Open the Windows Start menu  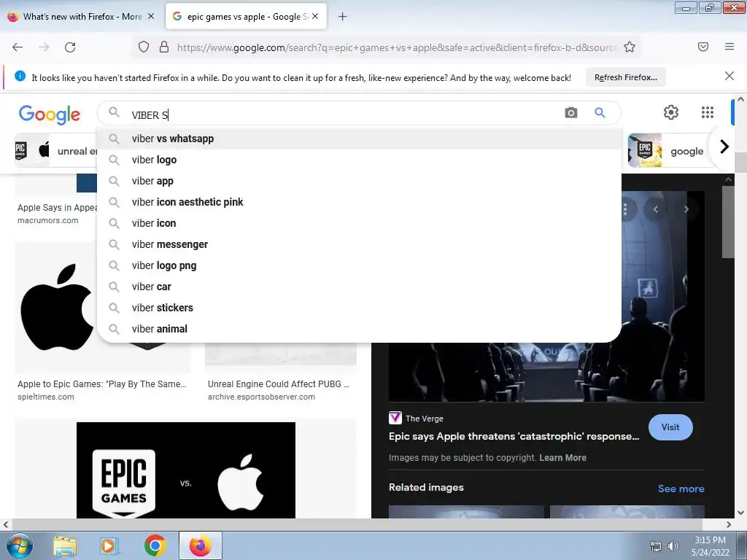pos(19,546)
